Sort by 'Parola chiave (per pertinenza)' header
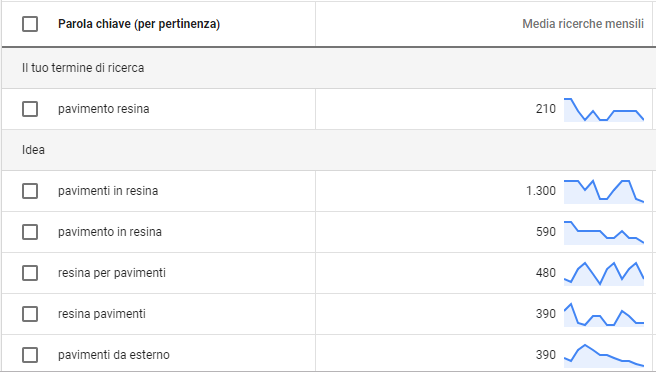Screen dimensions: 656x372 139,24
